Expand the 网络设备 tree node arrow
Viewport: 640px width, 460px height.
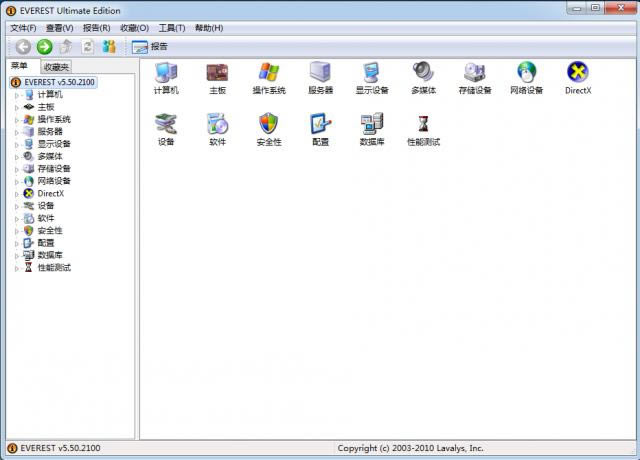[17, 182]
